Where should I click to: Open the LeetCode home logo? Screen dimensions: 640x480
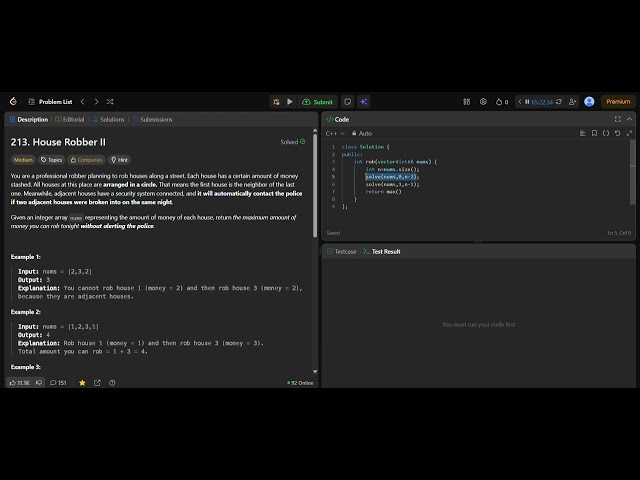pos(13,101)
